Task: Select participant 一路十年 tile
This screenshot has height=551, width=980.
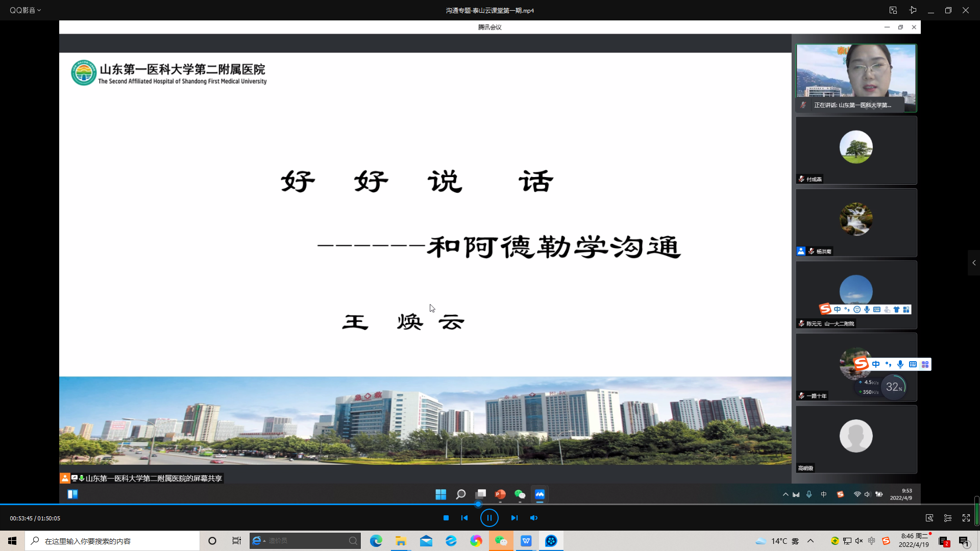Action: 856,367
